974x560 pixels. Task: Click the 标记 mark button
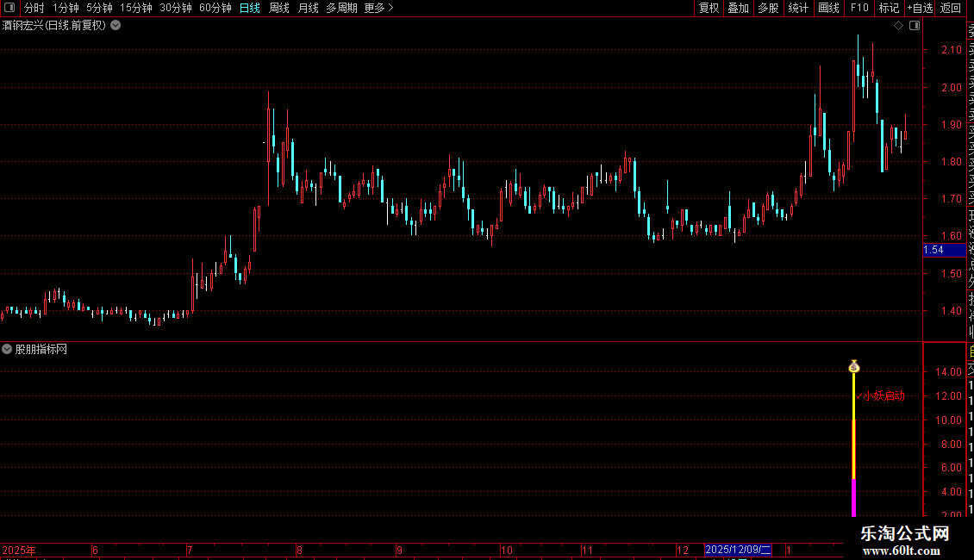[x=889, y=8]
